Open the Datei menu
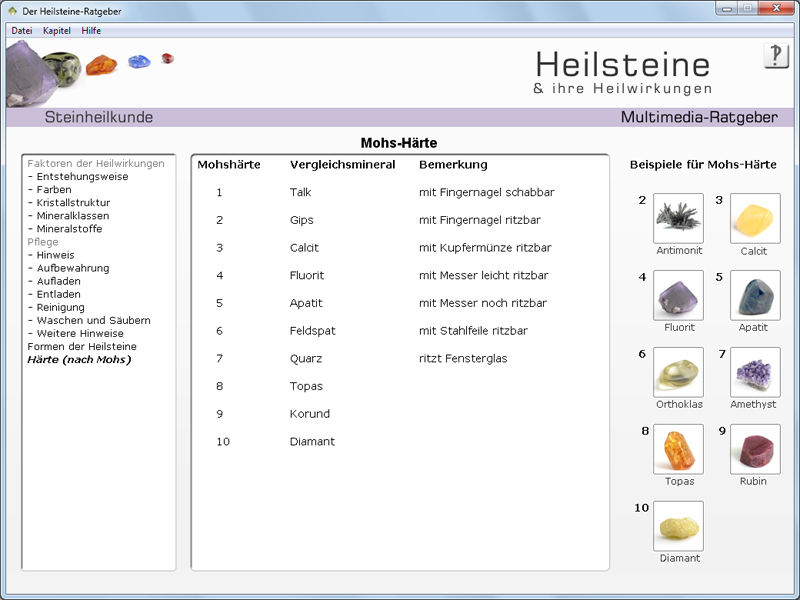 tap(22, 31)
